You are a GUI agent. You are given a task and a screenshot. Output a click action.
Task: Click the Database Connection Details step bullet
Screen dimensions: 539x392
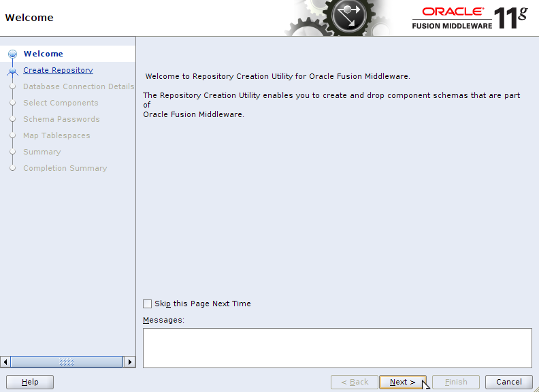click(x=13, y=86)
